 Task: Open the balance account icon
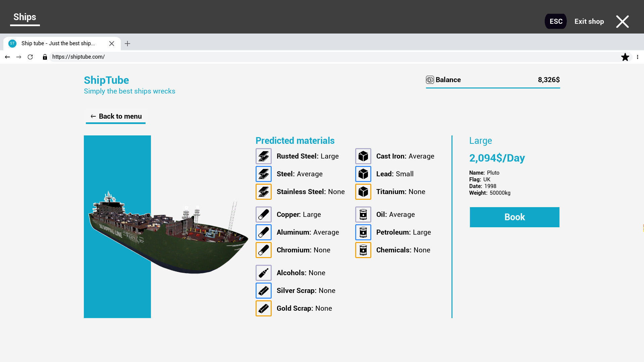429,79
